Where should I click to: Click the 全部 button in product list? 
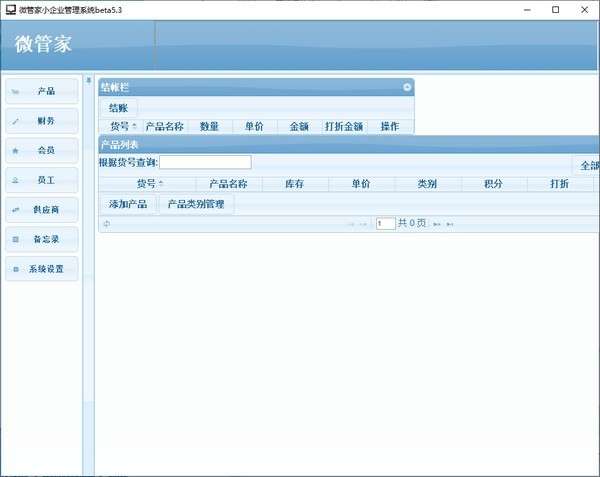[x=588, y=165]
